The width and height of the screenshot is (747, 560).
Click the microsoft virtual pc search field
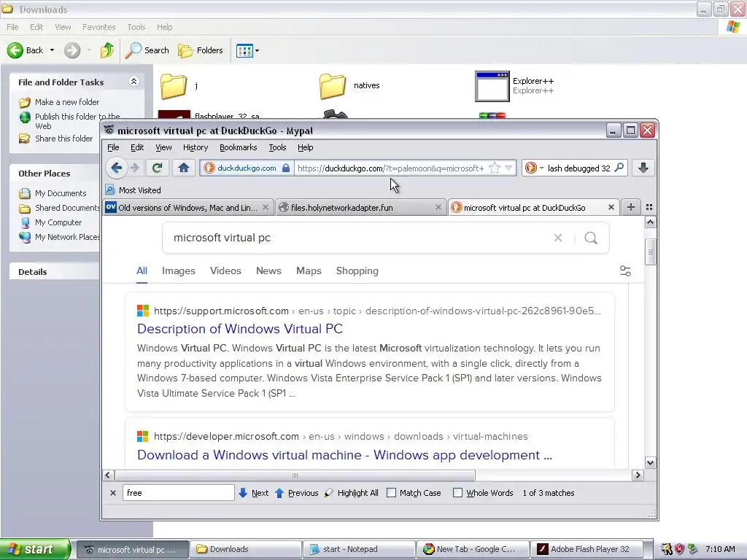coord(357,238)
